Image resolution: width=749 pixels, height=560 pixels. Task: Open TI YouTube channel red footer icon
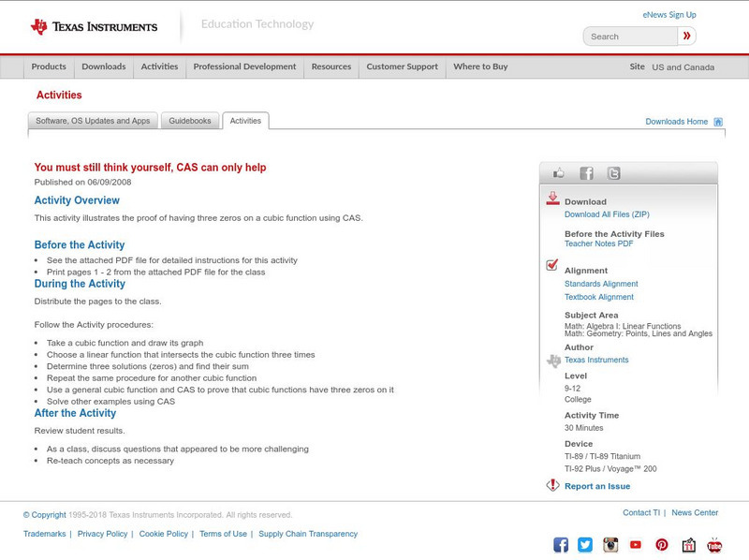(x=636, y=545)
